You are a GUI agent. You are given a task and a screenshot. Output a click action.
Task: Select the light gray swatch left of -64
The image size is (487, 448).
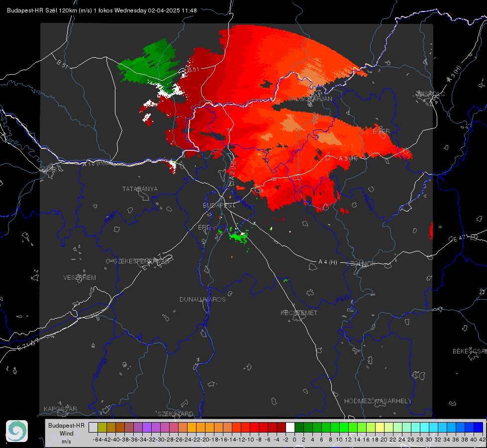93,427
